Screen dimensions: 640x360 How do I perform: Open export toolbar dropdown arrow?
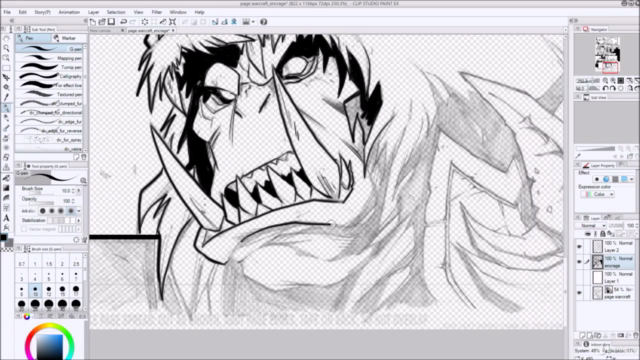(253, 22)
